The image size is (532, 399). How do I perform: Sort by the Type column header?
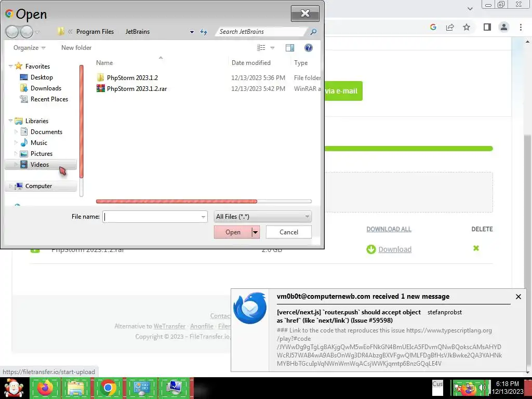click(301, 63)
